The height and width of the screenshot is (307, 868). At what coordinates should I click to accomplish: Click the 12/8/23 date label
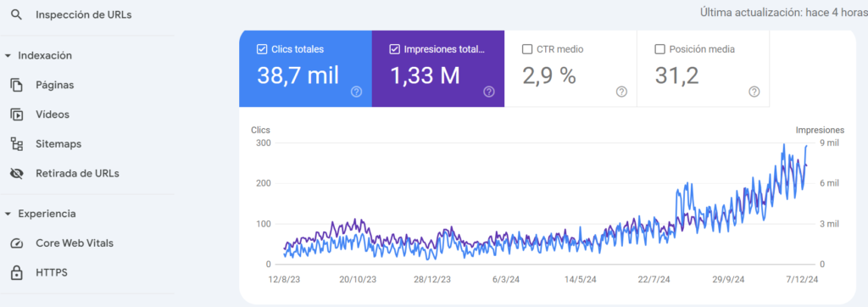(x=285, y=280)
